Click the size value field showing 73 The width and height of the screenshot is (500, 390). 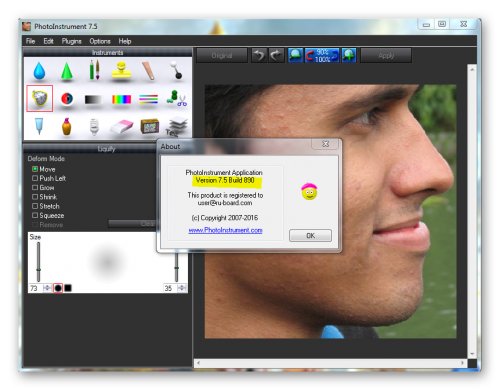click(36, 288)
